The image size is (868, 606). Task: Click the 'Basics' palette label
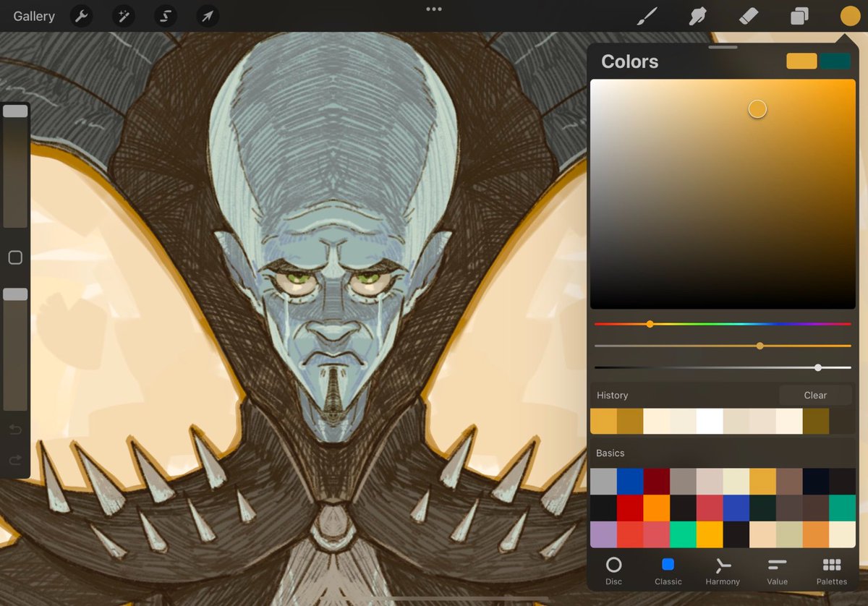[x=610, y=453]
